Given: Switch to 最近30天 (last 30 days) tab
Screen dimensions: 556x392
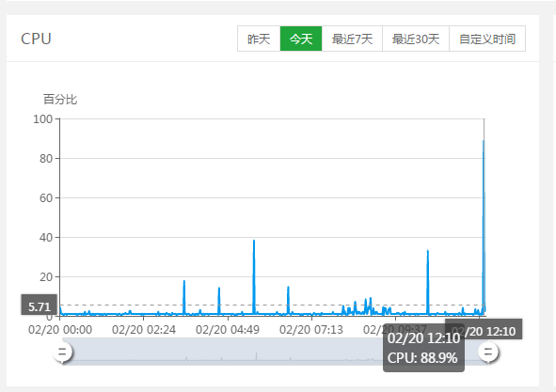Looking at the screenshot, I should click(x=416, y=39).
